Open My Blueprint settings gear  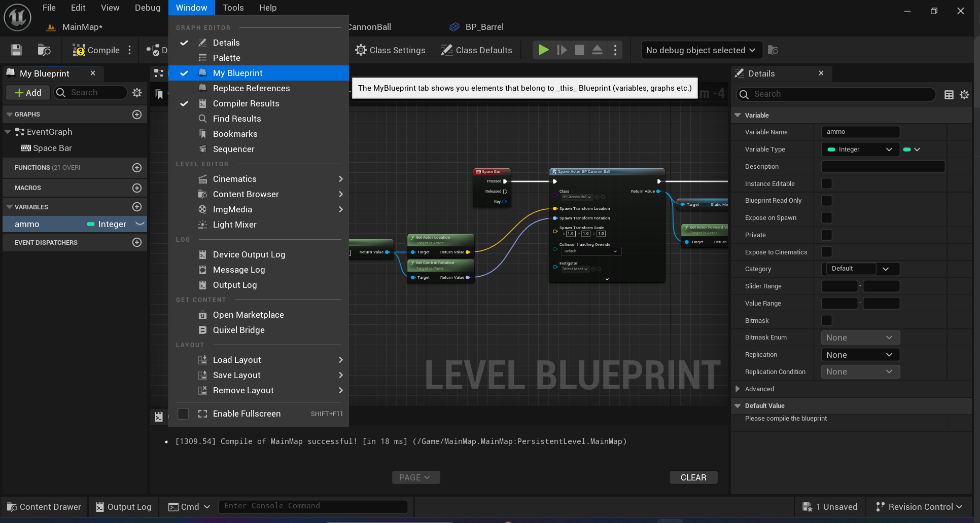pyautogui.click(x=137, y=93)
